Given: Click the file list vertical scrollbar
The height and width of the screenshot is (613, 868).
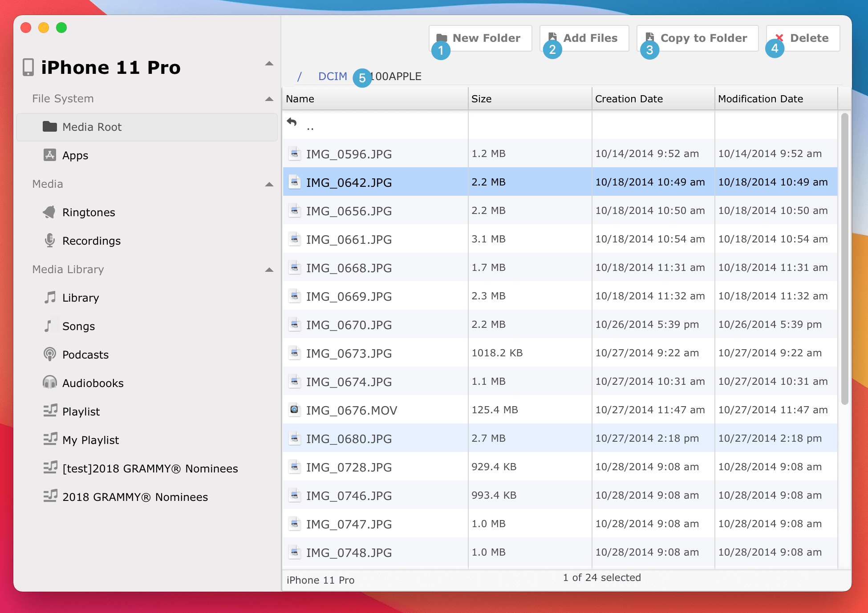Looking at the screenshot, I should point(844,259).
